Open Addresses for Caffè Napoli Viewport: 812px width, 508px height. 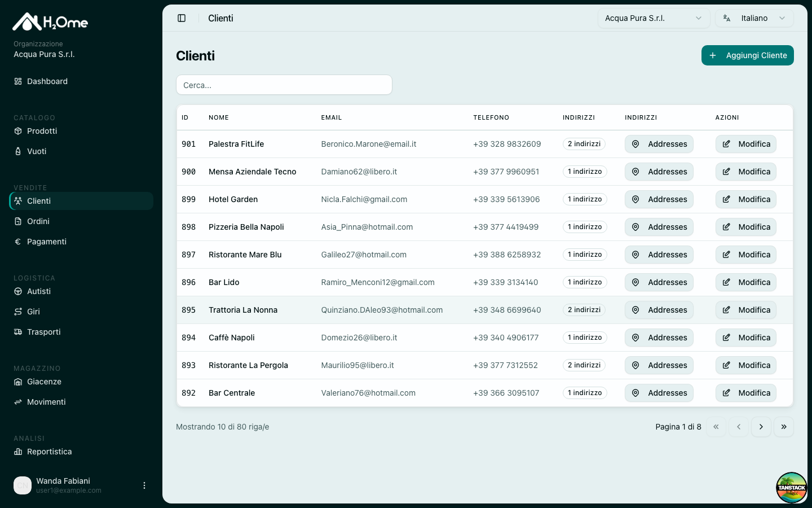tap(659, 338)
